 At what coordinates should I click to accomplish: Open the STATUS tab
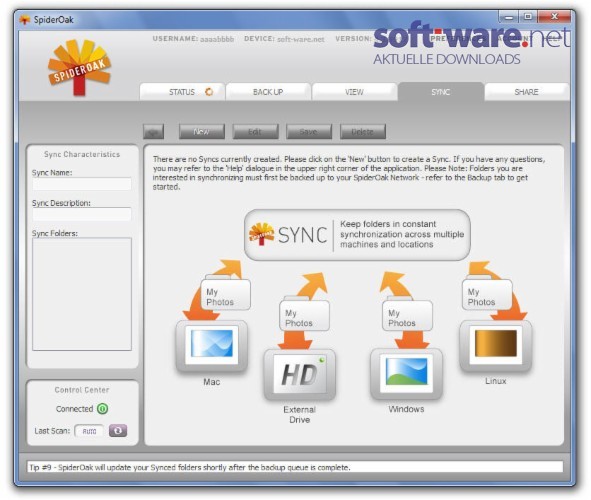point(182,92)
